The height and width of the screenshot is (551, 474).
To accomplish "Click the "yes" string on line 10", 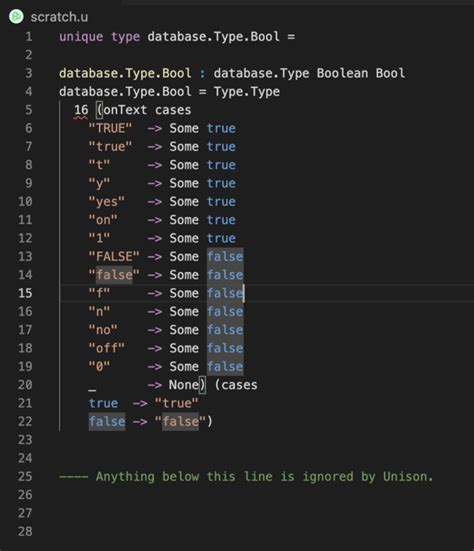I will 106,202.
